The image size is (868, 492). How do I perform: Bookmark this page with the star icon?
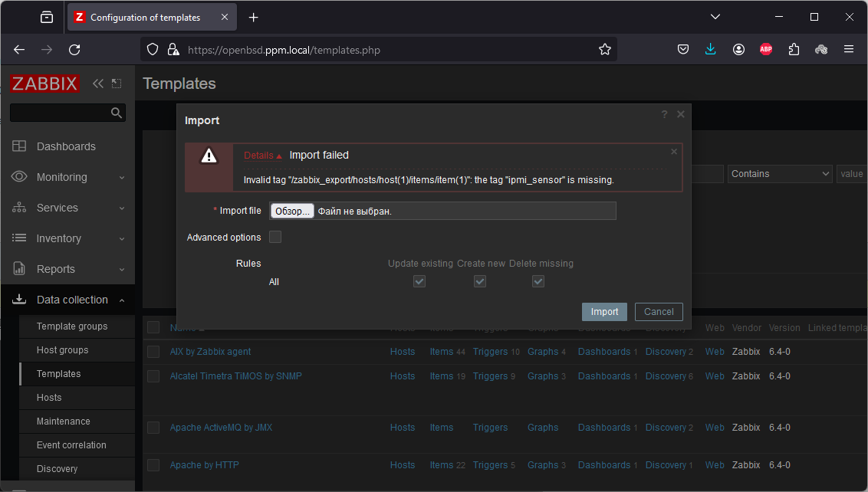point(605,49)
